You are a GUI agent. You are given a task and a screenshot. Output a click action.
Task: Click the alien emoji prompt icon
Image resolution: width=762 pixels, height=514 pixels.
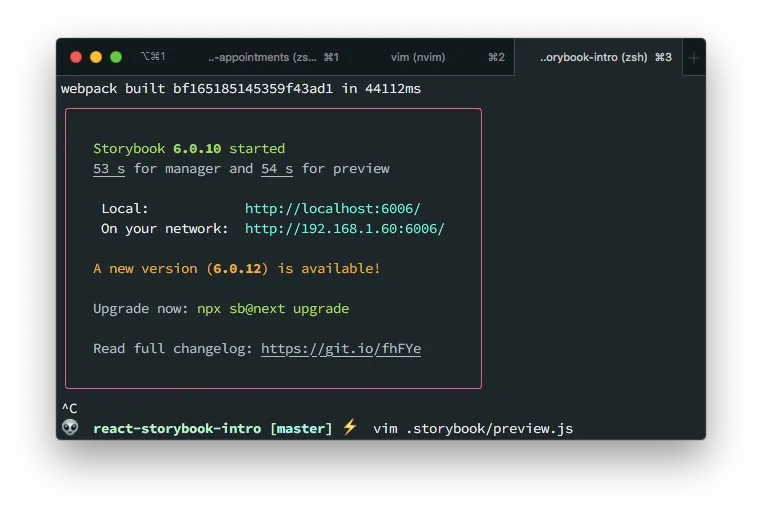click(x=70, y=428)
